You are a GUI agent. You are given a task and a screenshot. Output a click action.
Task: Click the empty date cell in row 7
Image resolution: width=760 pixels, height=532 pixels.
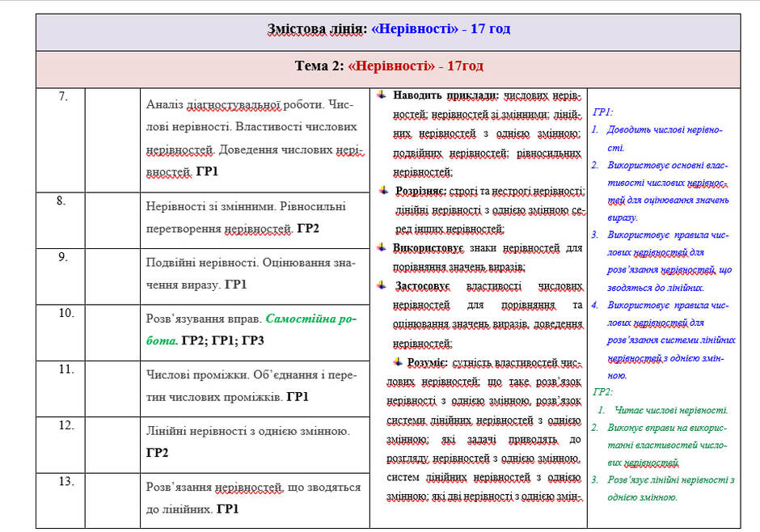coord(112,141)
